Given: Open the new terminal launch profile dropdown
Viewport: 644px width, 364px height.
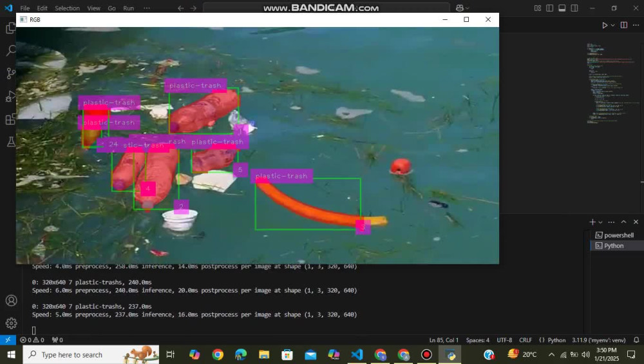Looking at the screenshot, I should pos(600,222).
